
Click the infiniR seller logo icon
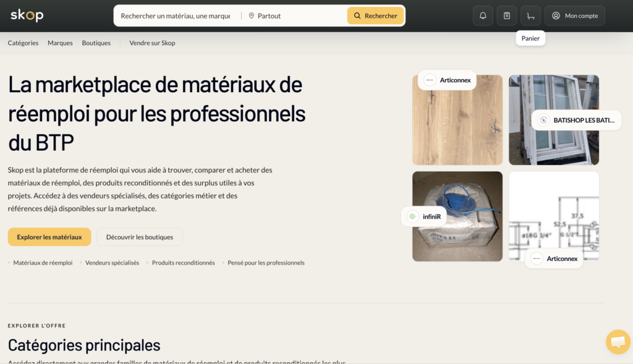tap(412, 216)
